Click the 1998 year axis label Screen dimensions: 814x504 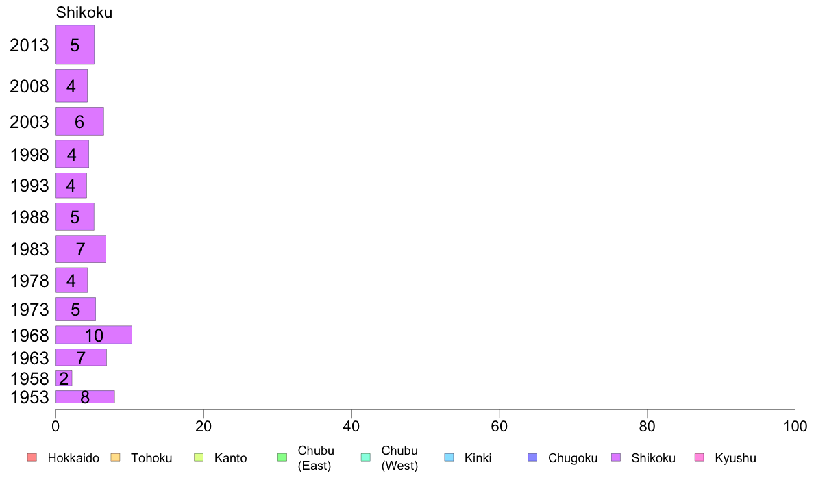point(29,154)
